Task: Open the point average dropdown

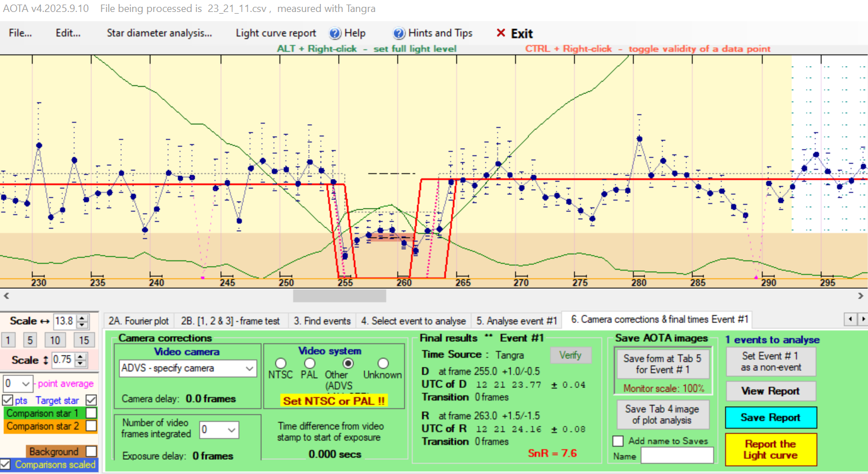Action: click(x=26, y=384)
